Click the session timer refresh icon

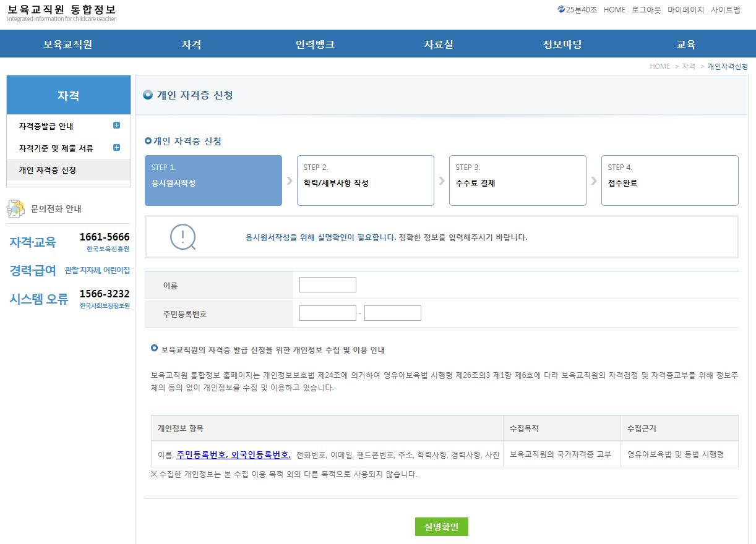(561, 9)
